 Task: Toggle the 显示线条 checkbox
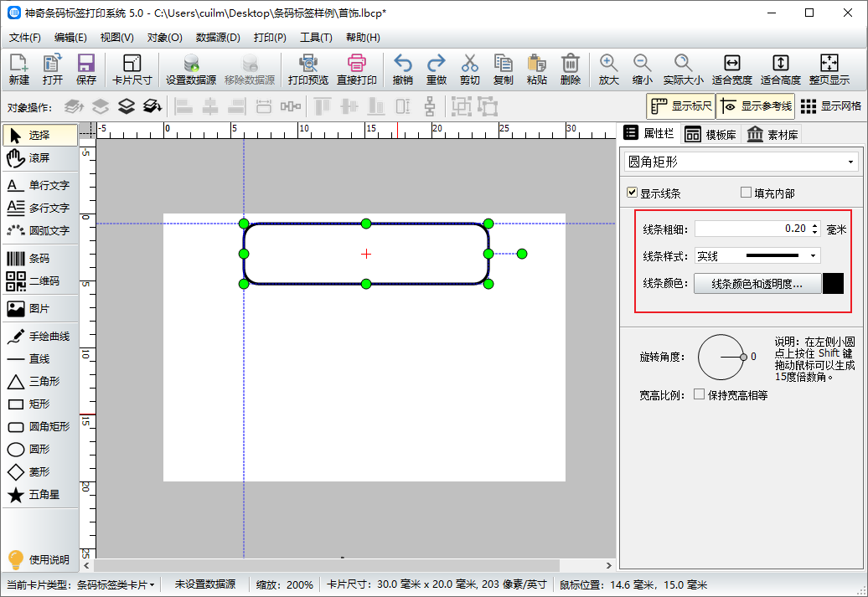click(633, 193)
